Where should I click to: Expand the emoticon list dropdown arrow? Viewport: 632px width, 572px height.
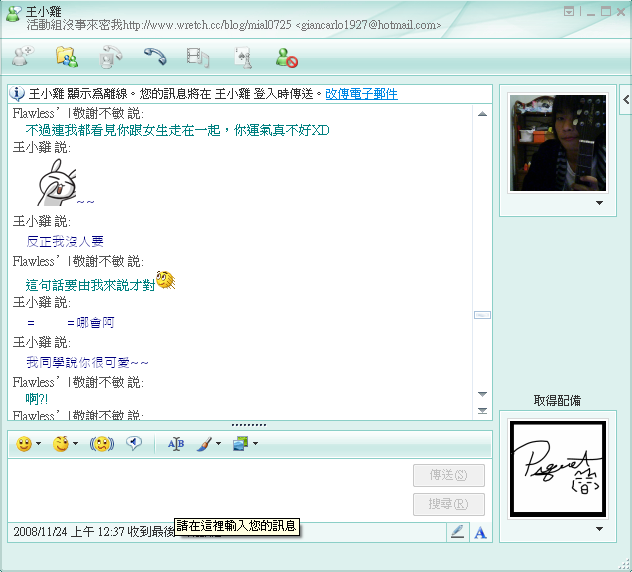[38, 443]
